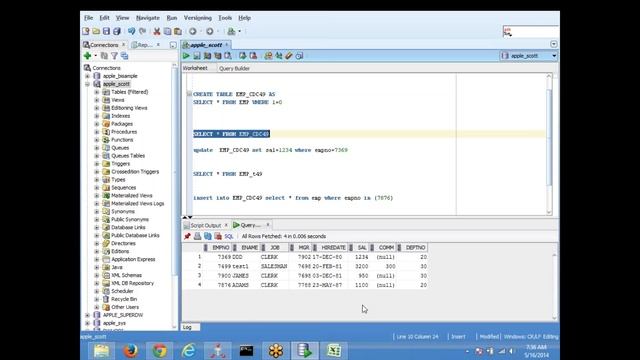Open the Tools menu
Image resolution: width=640 pixels, height=360 pixels.
click(x=225, y=18)
